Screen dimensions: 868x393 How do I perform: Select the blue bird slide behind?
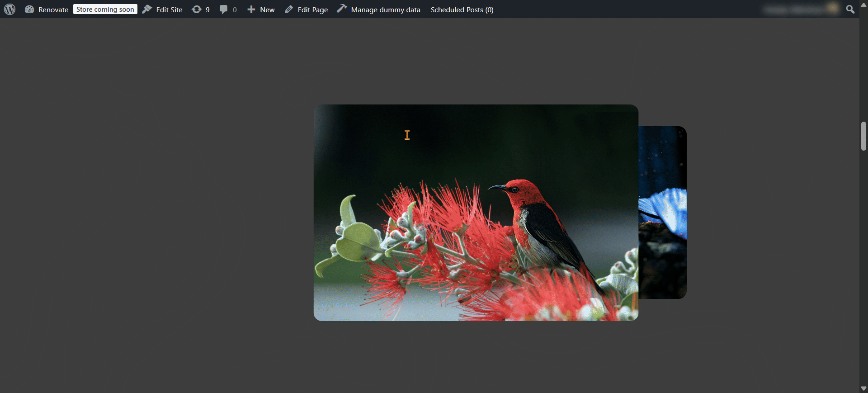pyautogui.click(x=663, y=213)
